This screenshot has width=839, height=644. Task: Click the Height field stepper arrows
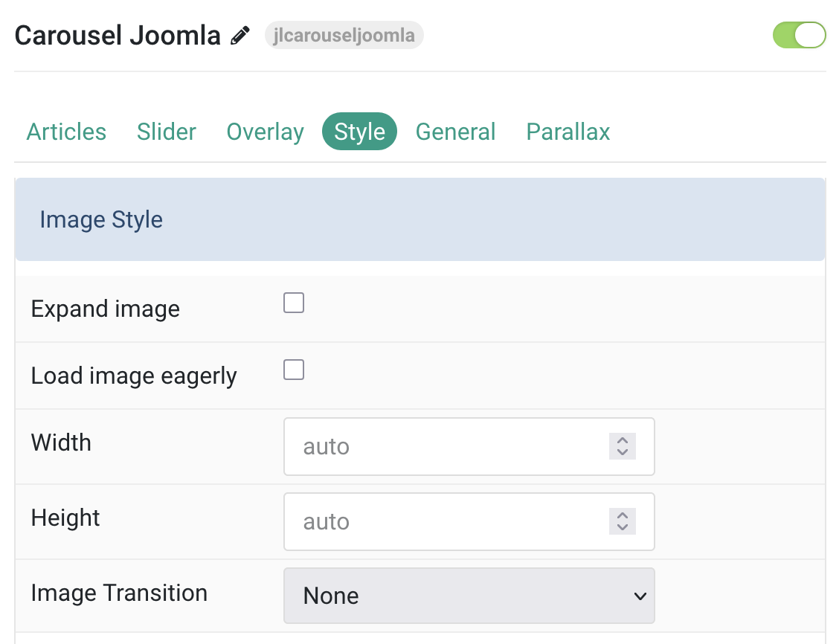coord(623,521)
